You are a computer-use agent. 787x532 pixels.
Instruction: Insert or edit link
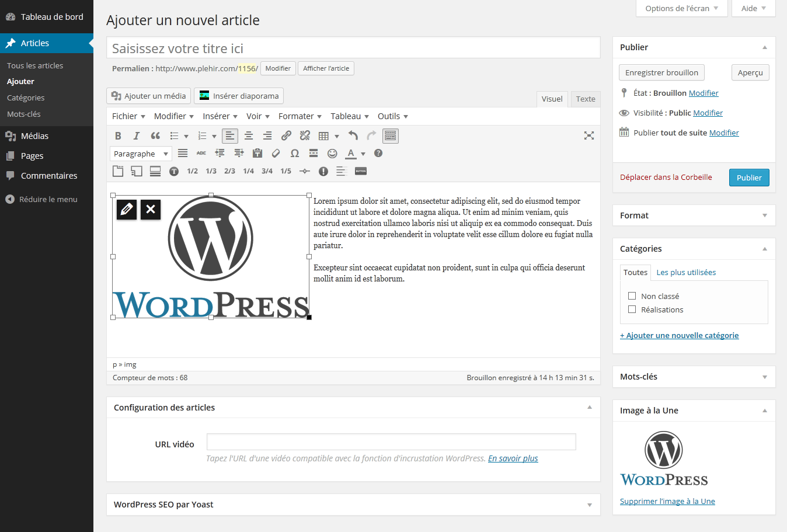(x=286, y=136)
